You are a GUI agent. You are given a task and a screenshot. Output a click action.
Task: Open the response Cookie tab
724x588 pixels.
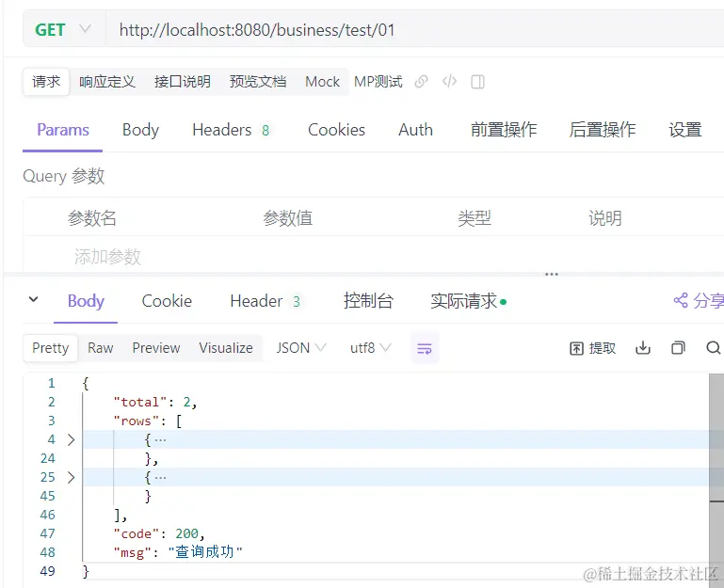(x=167, y=301)
